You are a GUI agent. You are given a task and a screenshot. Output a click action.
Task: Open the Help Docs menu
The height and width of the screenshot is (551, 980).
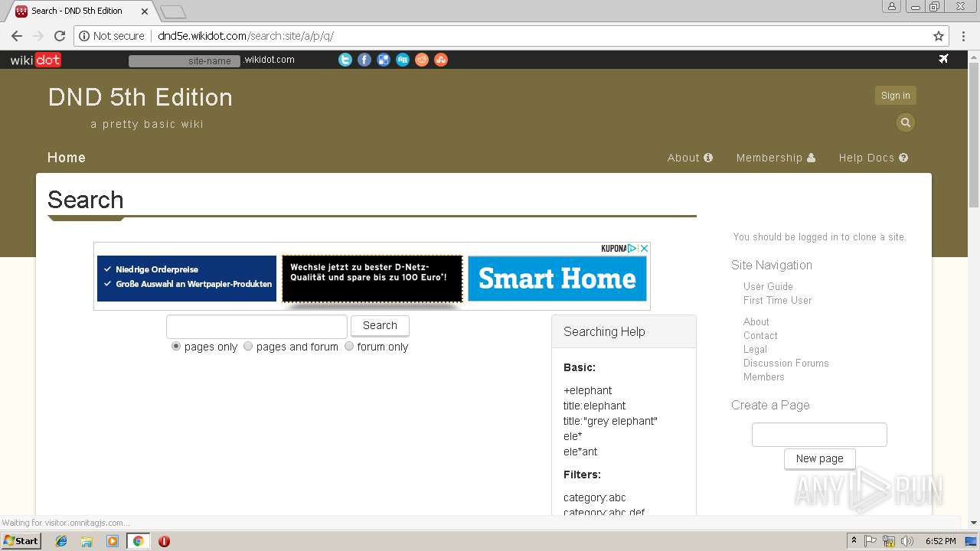[873, 158]
